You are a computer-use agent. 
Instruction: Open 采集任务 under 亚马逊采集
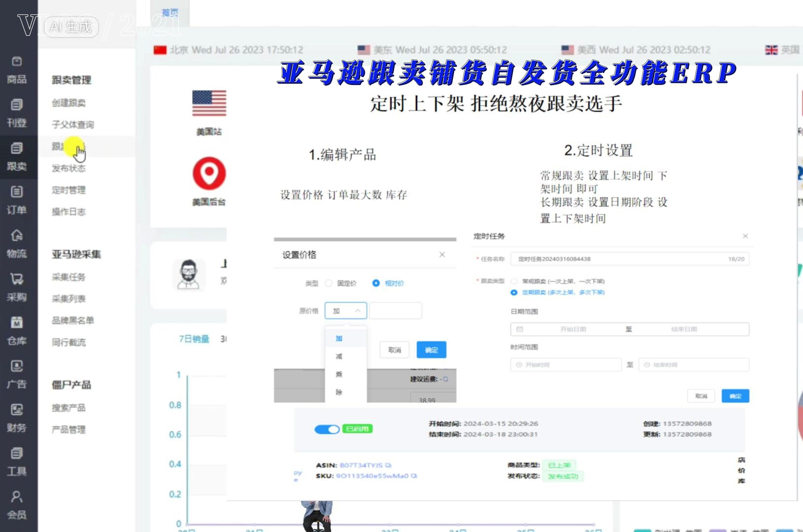pyautogui.click(x=68, y=277)
